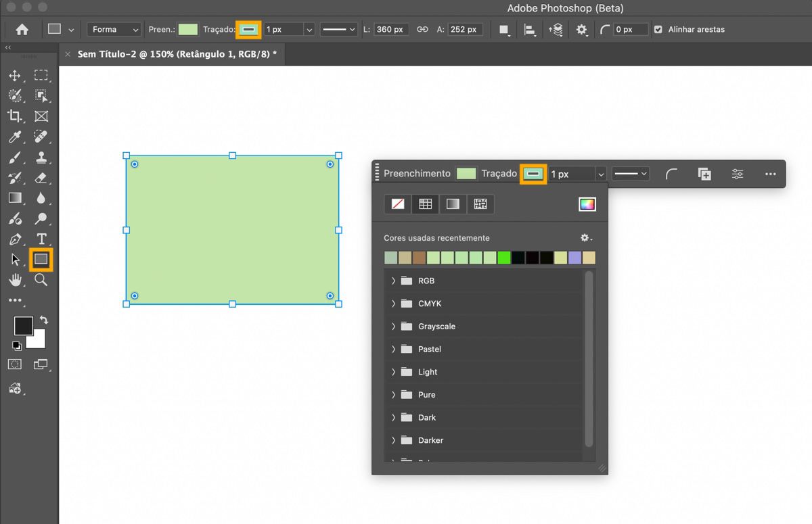Open the Forma tool mode dropdown
The image size is (812, 524).
coord(114,30)
